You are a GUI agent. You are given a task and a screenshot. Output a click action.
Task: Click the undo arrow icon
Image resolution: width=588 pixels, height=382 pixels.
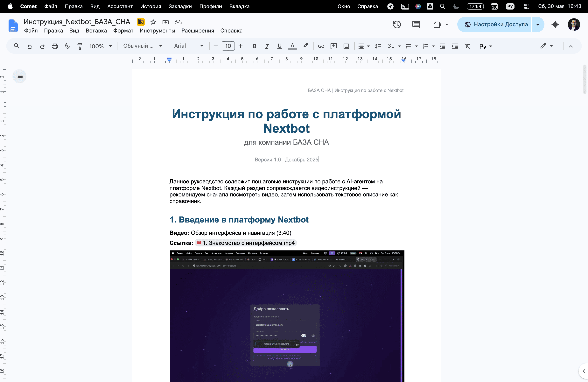click(30, 46)
